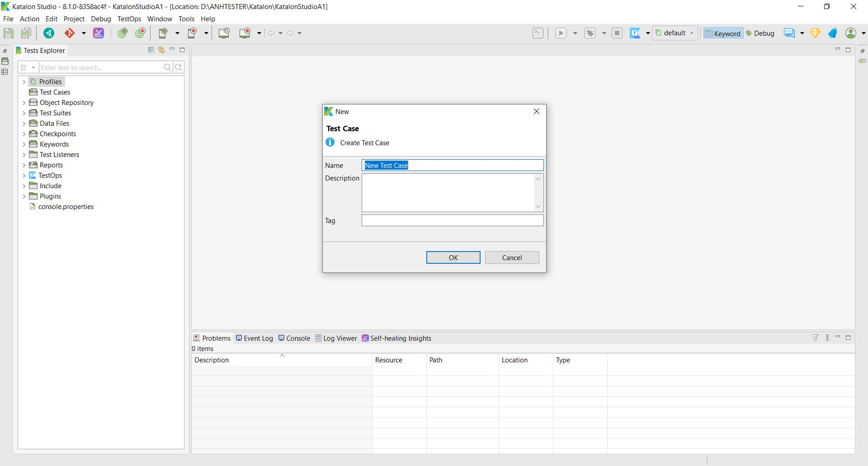Click the Spy Web globe icon

click(x=122, y=33)
